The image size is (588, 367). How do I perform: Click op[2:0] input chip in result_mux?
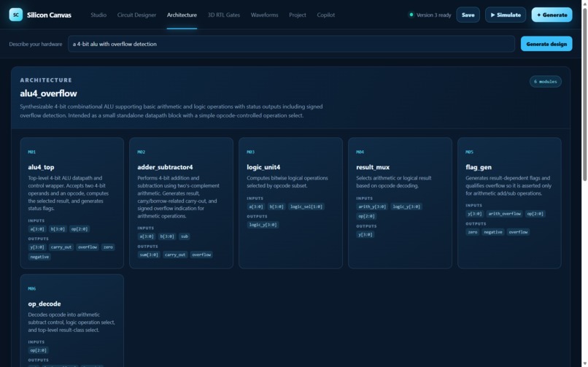tap(366, 216)
